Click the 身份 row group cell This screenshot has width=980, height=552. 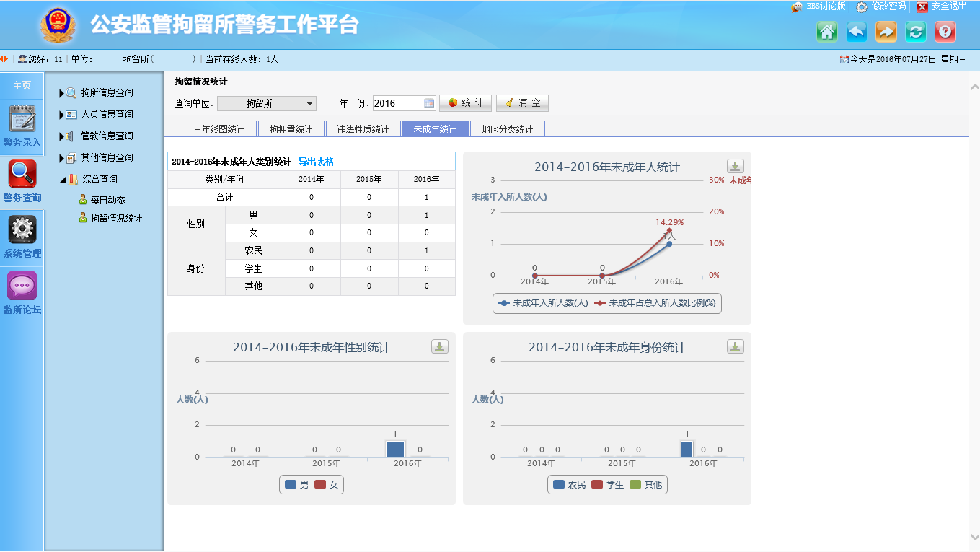pos(196,268)
